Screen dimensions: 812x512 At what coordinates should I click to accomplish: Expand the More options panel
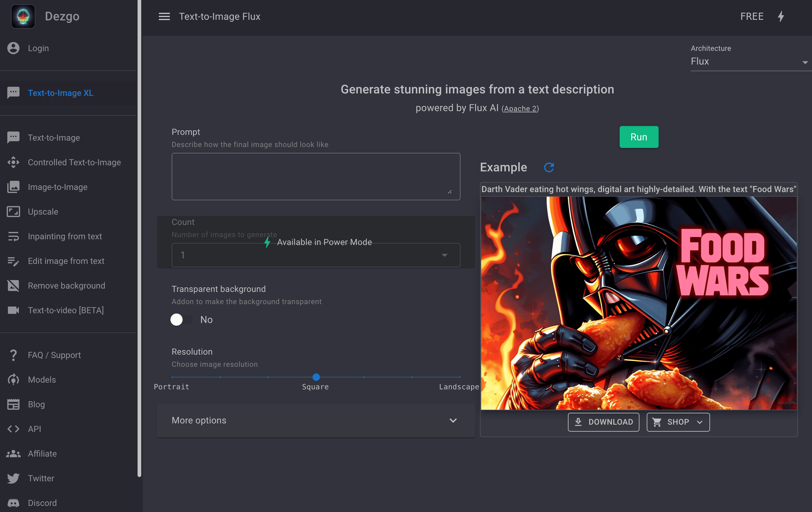tap(316, 420)
